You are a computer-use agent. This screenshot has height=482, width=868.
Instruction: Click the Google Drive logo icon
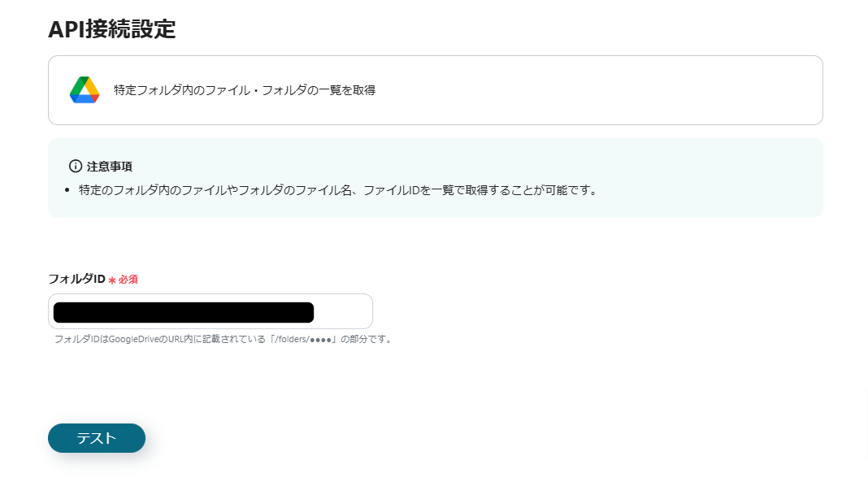85,90
